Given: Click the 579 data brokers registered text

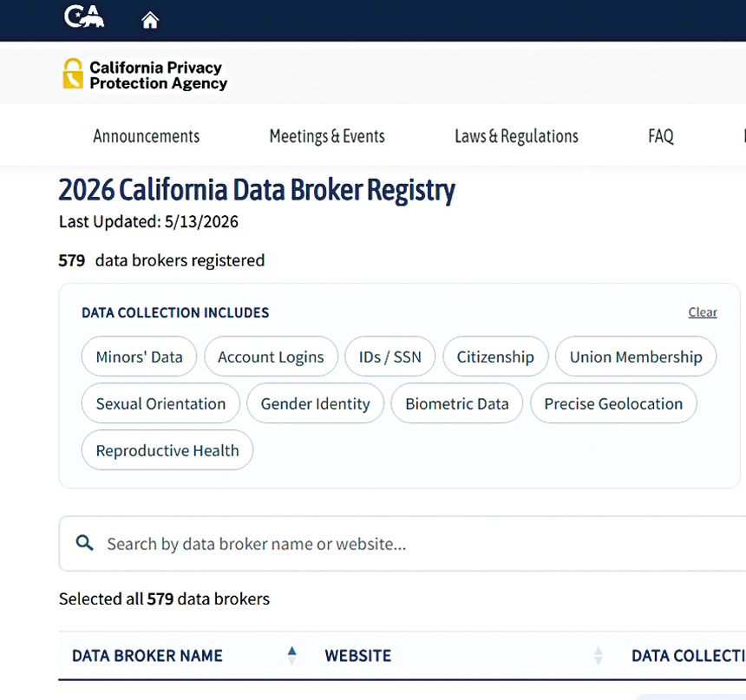Looking at the screenshot, I should [161, 260].
